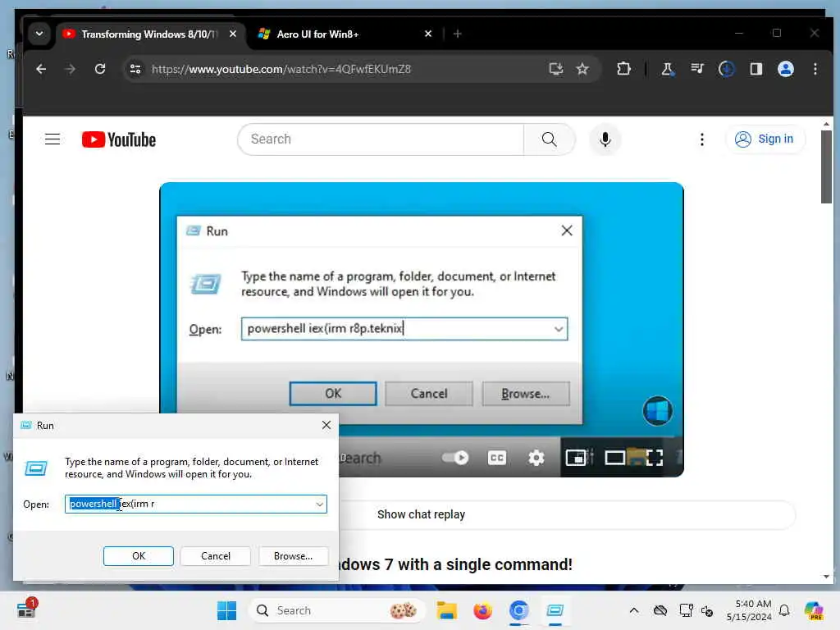The width and height of the screenshot is (840, 630).
Task: Click the taskbar Search box
Action: [x=337, y=610]
